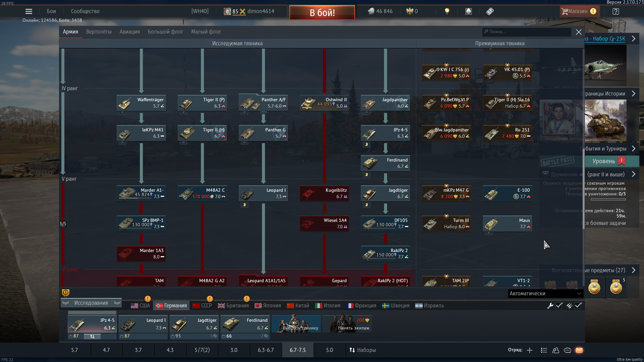Select the Армия tab
Image resolution: width=644 pixels, height=362 pixels.
point(70,32)
